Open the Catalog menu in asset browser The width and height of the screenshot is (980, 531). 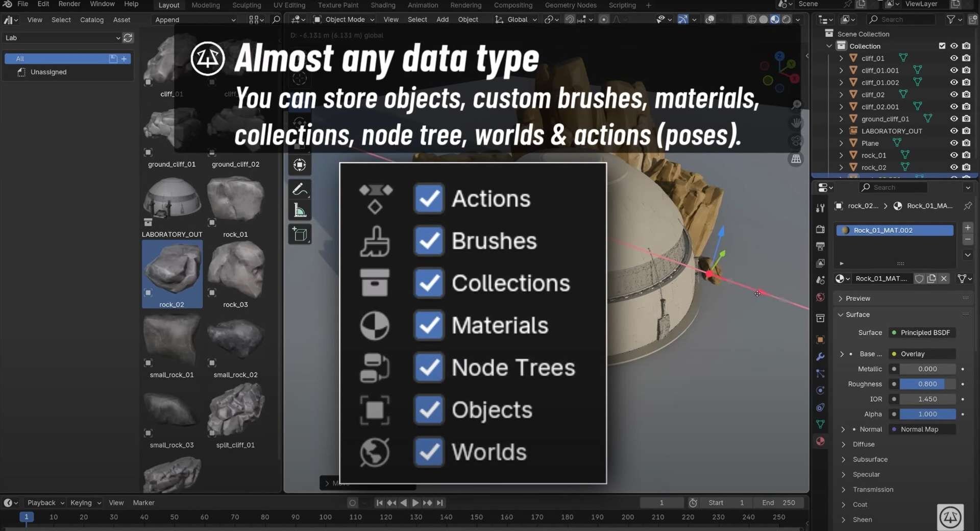coord(92,20)
